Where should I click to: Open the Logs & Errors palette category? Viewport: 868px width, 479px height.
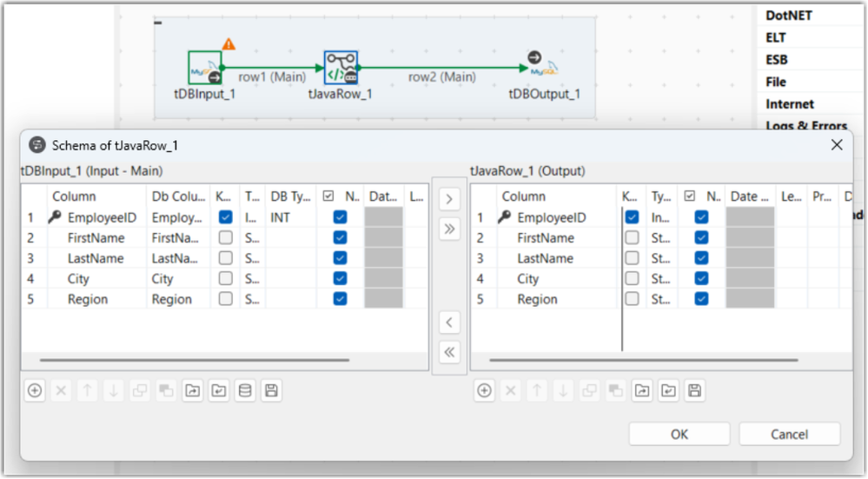click(x=806, y=126)
